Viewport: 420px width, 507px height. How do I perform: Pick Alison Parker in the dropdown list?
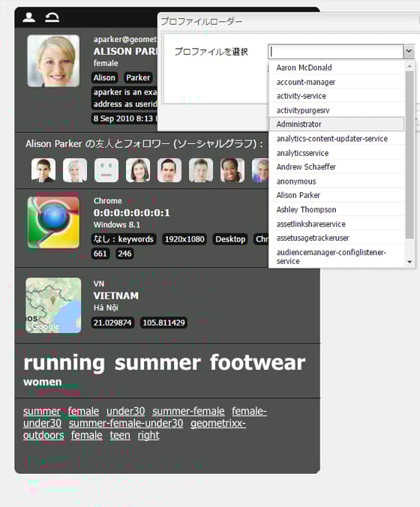tap(337, 195)
